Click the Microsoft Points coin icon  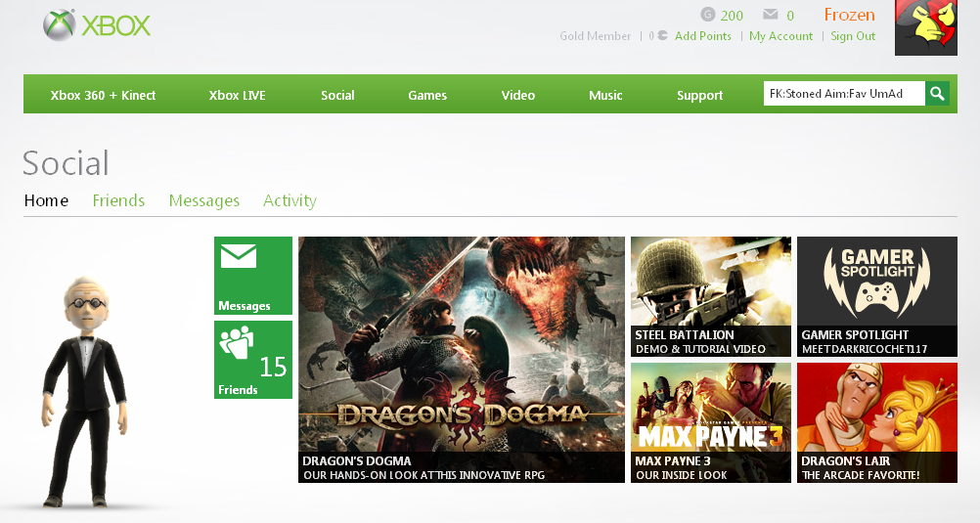point(662,35)
